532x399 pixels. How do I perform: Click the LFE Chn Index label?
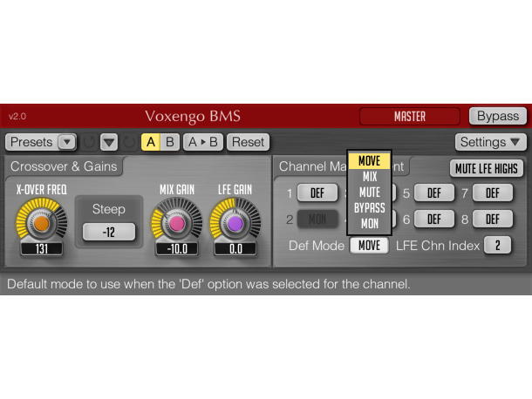pos(438,246)
